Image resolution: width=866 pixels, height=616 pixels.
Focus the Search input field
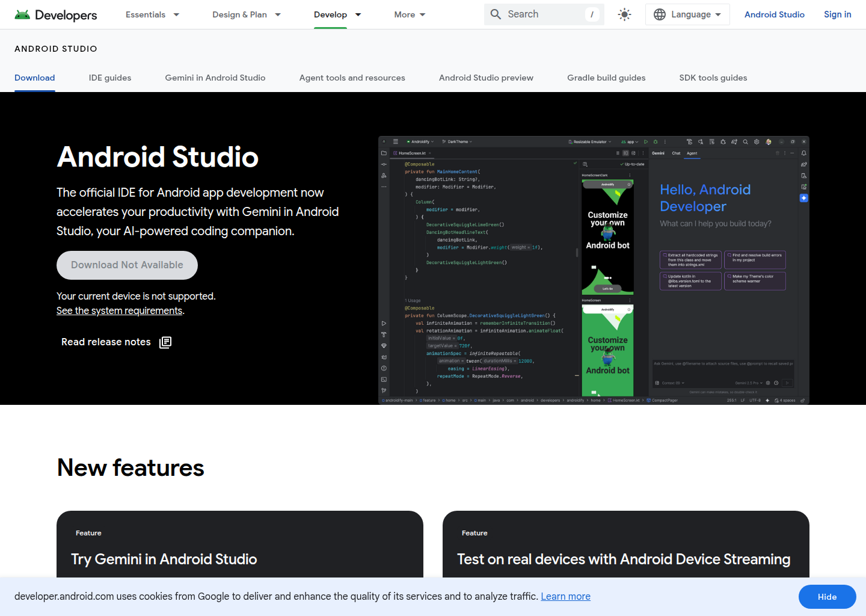click(x=544, y=14)
